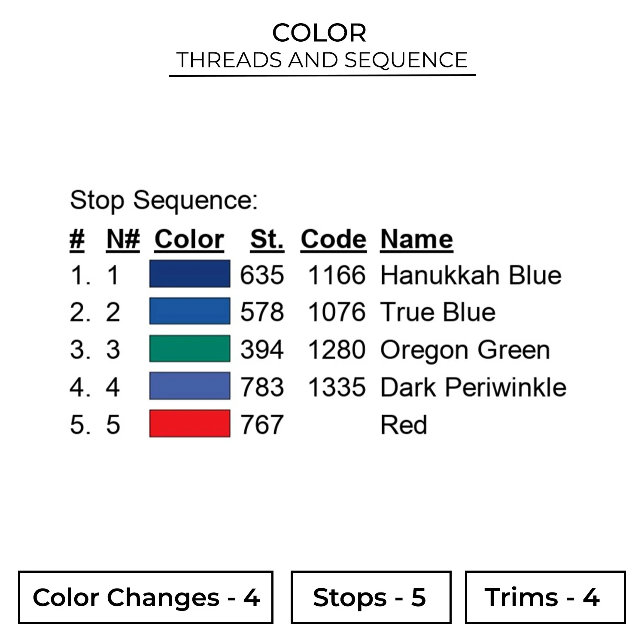Image resolution: width=644 pixels, height=644 pixels.
Task: Click the Hanukkah Blue color swatch
Action: click(189, 274)
